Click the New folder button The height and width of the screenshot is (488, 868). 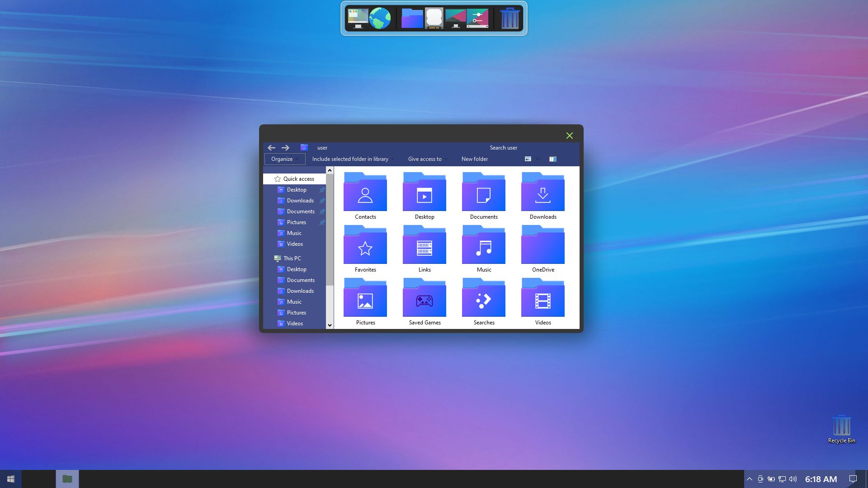(474, 159)
